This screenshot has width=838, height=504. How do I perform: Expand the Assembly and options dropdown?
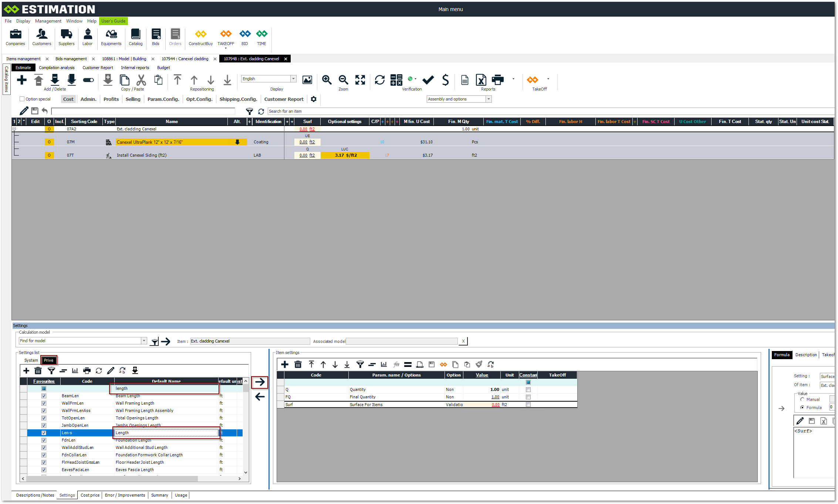pyautogui.click(x=489, y=99)
